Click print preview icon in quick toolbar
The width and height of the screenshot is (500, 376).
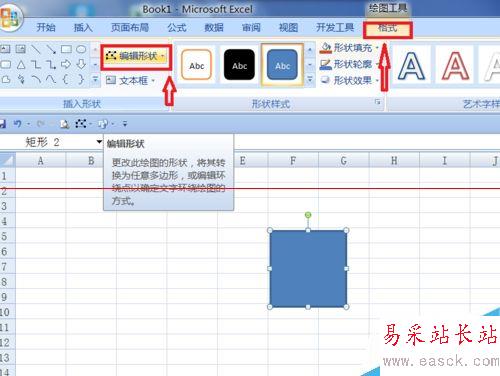tap(64, 124)
